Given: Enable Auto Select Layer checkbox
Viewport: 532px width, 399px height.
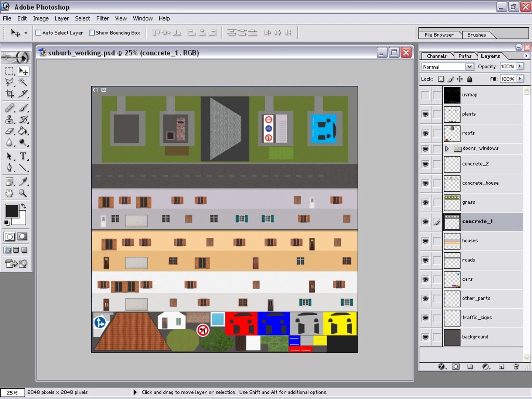Looking at the screenshot, I should [x=38, y=33].
